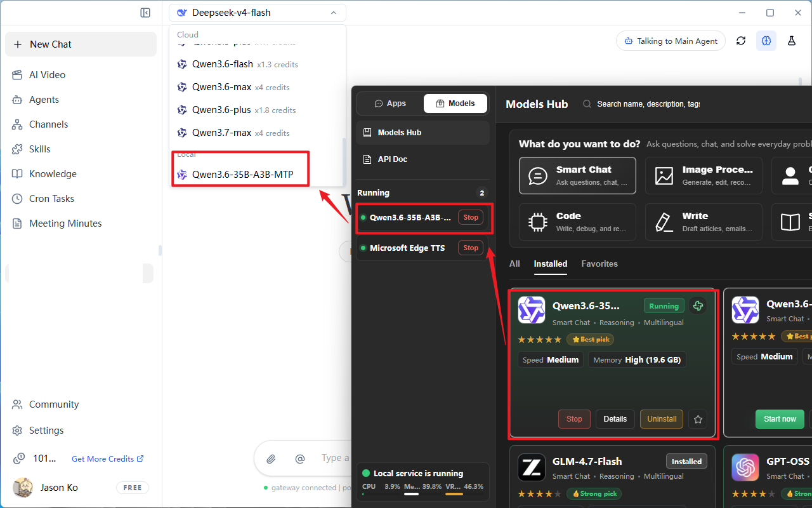This screenshot has width=812, height=508.
Task: Click the Models Hub search field
Action: pos(647,104)
